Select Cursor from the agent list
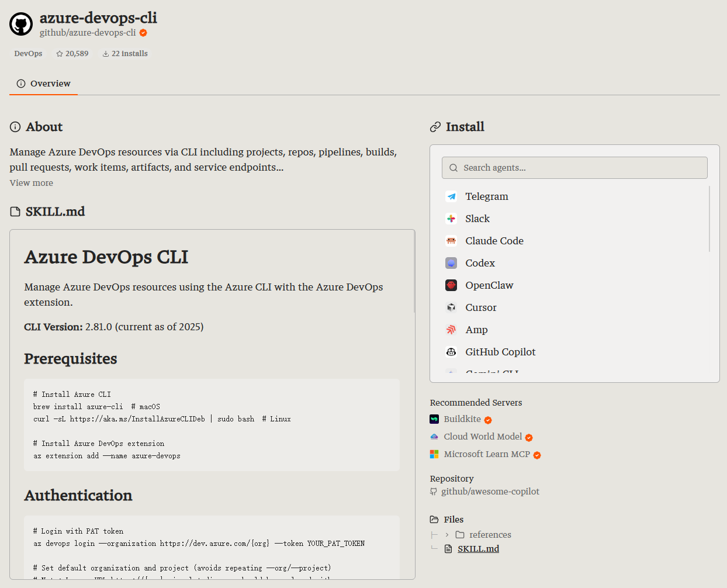Screen dimensions: 727x588 point(576,307)
